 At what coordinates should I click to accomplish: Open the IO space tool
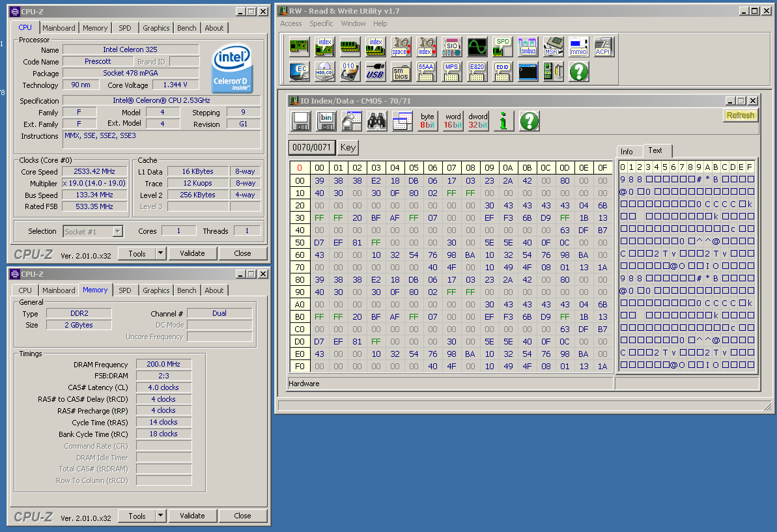(x=401, y=47)
